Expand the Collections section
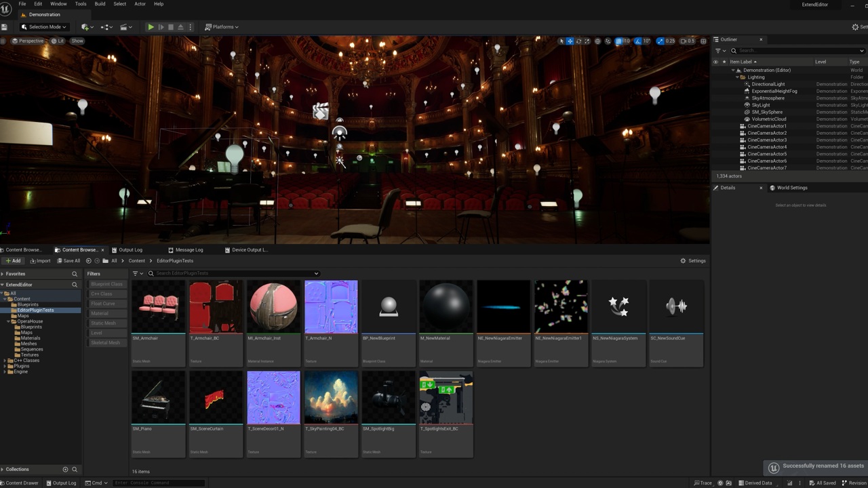This screenshot has width=868, height=488. pos(3,469)
